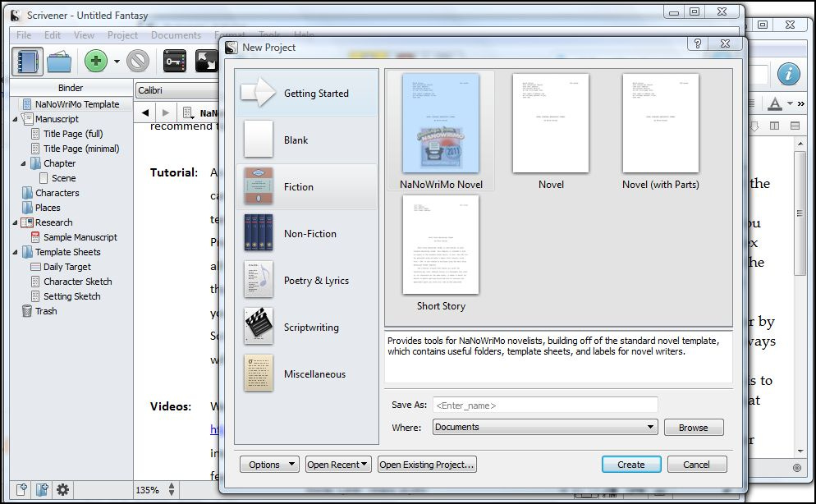Click the document icon in editor header
This screenshot has width=816, height=504.
pyautogui.click(x=188, y=112)
